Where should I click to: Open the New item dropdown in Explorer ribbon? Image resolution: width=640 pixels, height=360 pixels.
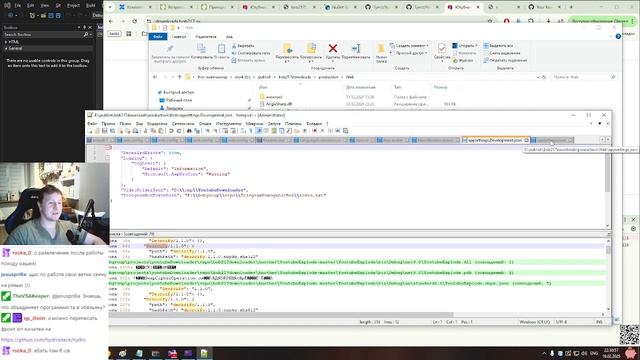409,46
